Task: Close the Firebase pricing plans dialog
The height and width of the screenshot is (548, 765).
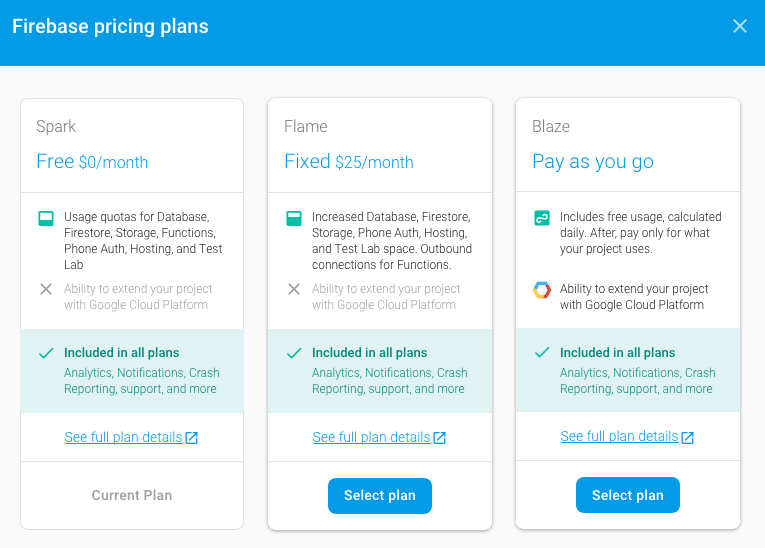Action: (x=740, y=26)
